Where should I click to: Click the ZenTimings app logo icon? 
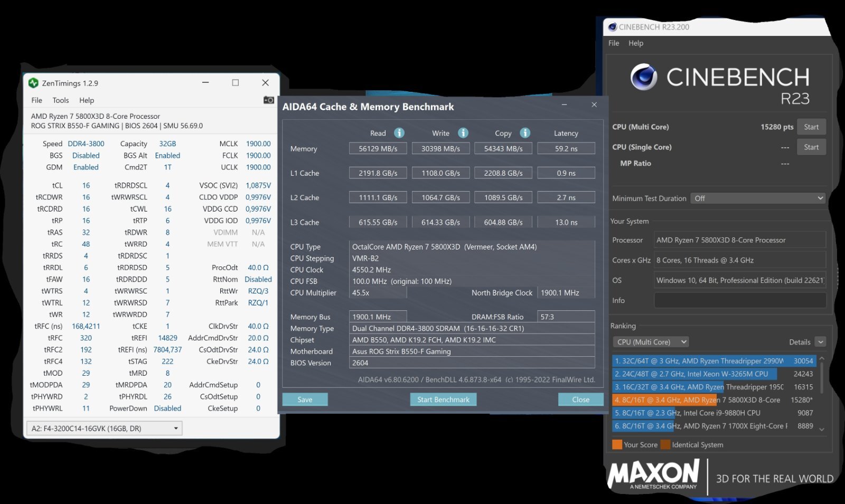click(34, 83)
